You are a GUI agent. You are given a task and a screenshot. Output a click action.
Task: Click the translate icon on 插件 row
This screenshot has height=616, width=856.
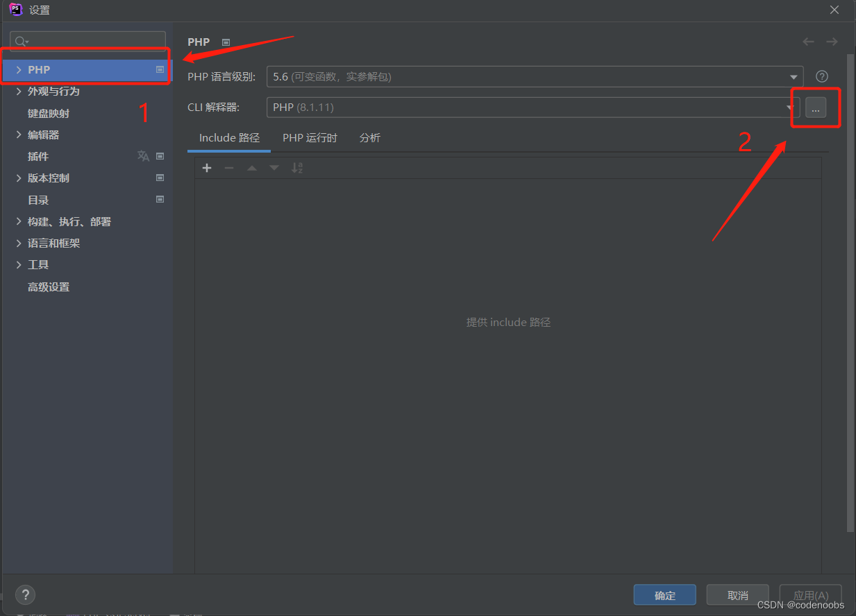pos(143,156)
